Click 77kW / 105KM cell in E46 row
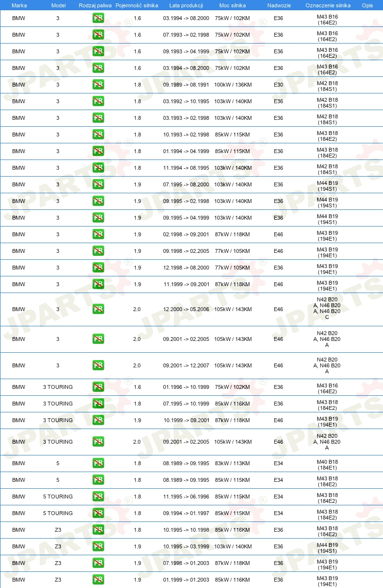The width and height of the screenshot is (383, 588). pyautogui.click(x=233, y=251)
